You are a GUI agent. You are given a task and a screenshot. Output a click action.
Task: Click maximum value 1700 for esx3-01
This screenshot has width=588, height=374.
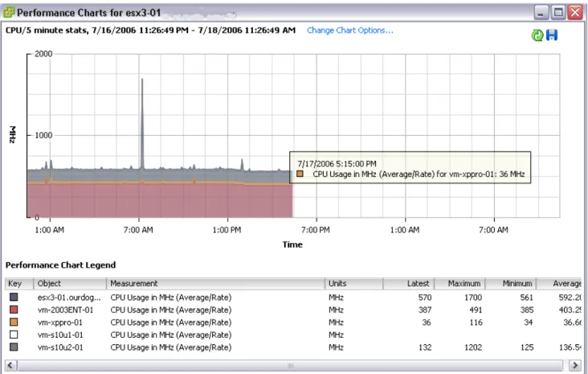(473, 298)
